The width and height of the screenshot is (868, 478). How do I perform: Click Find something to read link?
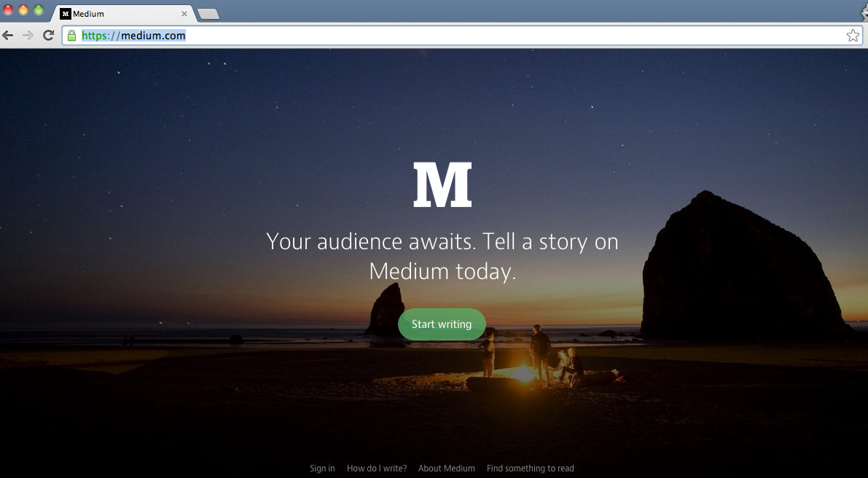point(531,468)
